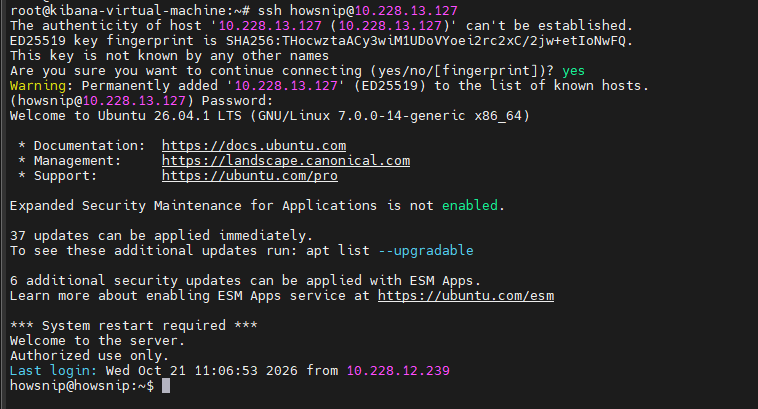Click the 'ED25519 key fingerprint is' text
This screenshot has width=758, height=409.
pos(114,41)
